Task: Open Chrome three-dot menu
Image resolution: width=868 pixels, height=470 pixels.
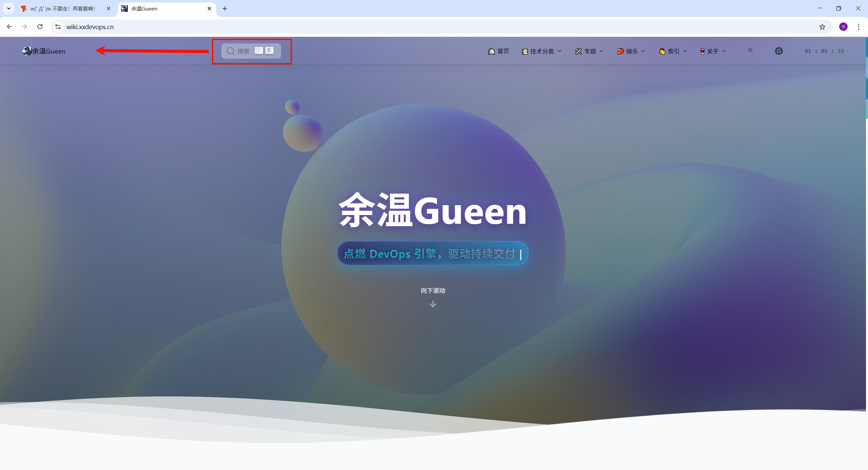Action: click(859, 27)
